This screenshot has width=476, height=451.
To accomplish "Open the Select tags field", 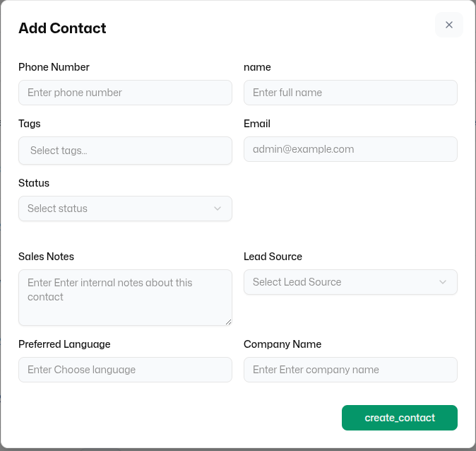I will [125, 151].
